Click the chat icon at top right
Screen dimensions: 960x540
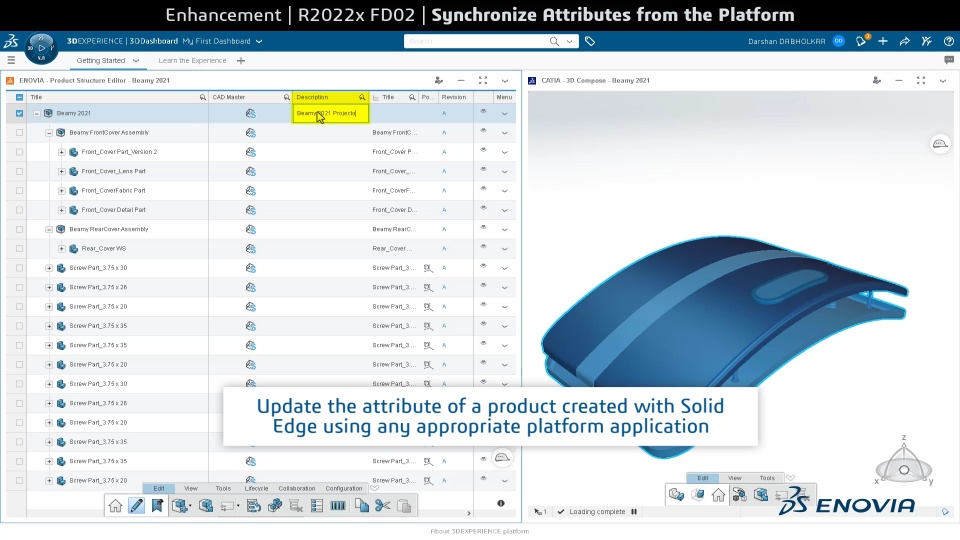(948, 60)
